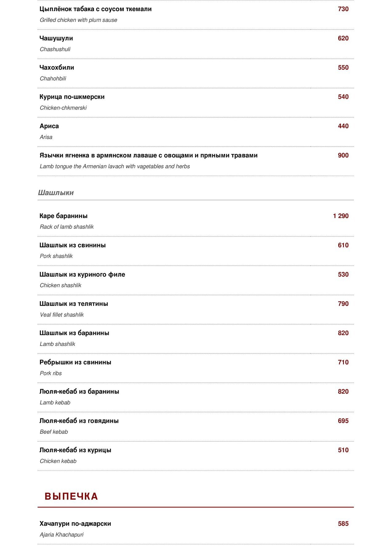Click the 695 price for beef kebab
Image resolution: width=392 pixels, height=555 pixels.
(x=343, y=421)
